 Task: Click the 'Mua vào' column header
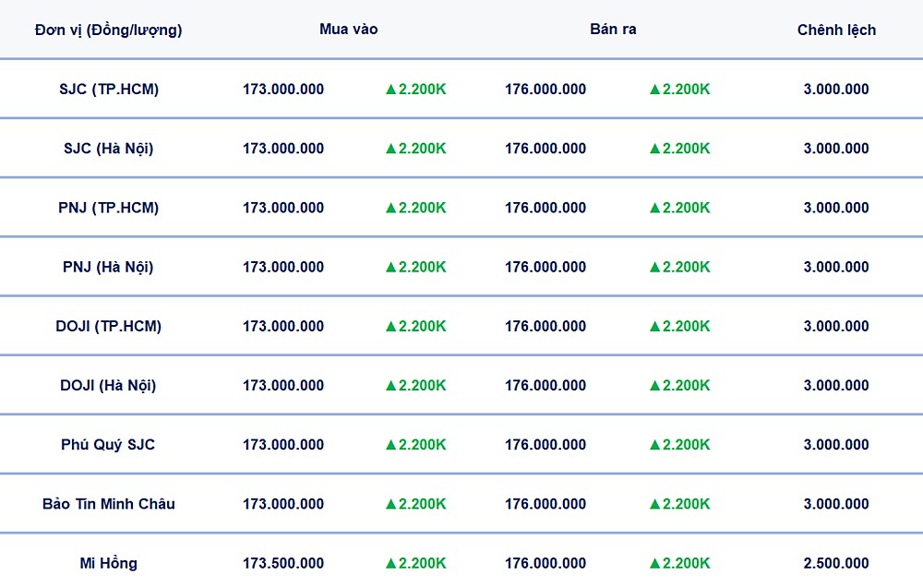[348, 30]
